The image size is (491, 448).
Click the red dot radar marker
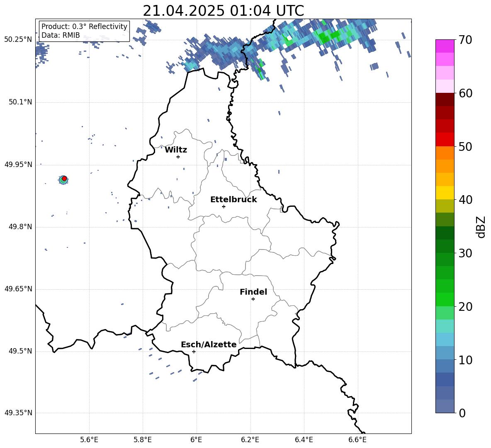[64, 178]
